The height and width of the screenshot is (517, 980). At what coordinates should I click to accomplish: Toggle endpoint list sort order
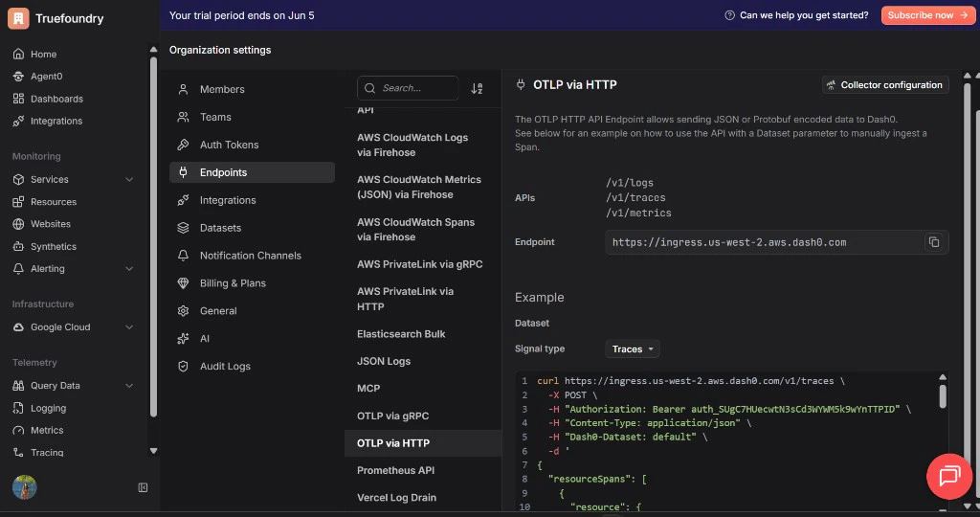[477, 88]
